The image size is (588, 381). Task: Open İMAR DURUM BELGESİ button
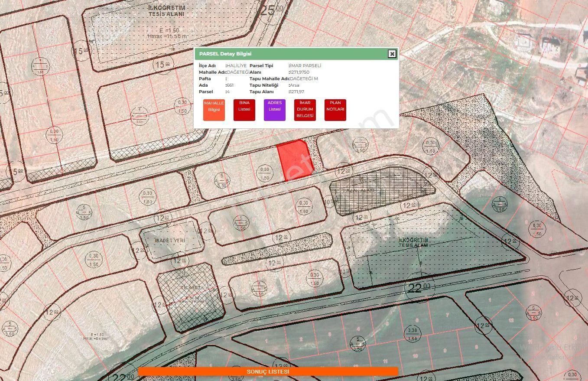[x=305, y=110]
